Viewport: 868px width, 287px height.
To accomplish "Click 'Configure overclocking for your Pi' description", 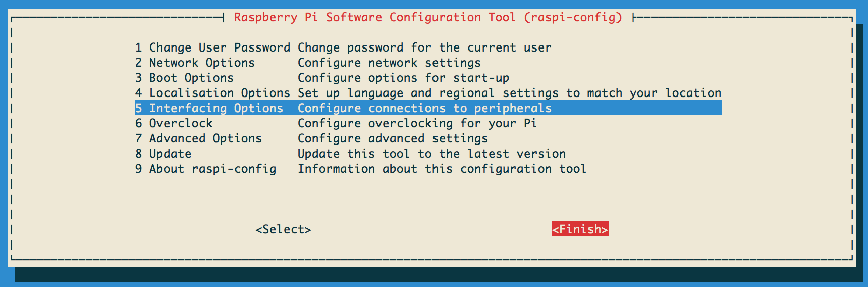I will click(417, 123).
